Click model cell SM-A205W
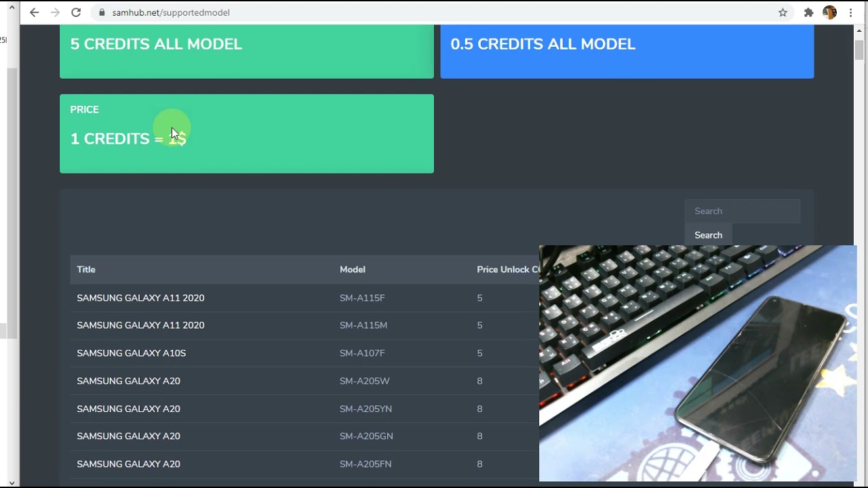Screen dimensions: 868x488 [365, 381]
